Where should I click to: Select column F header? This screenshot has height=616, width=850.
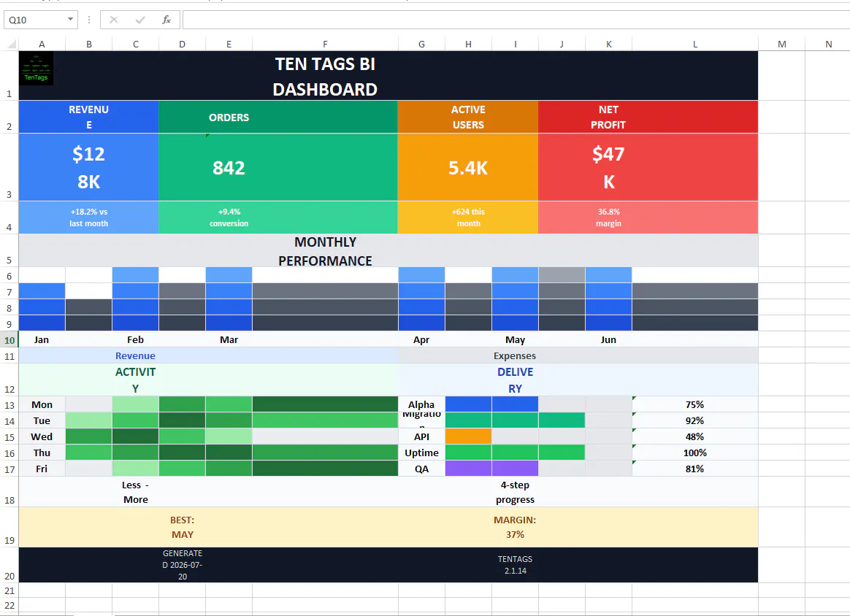pos(325,44)
